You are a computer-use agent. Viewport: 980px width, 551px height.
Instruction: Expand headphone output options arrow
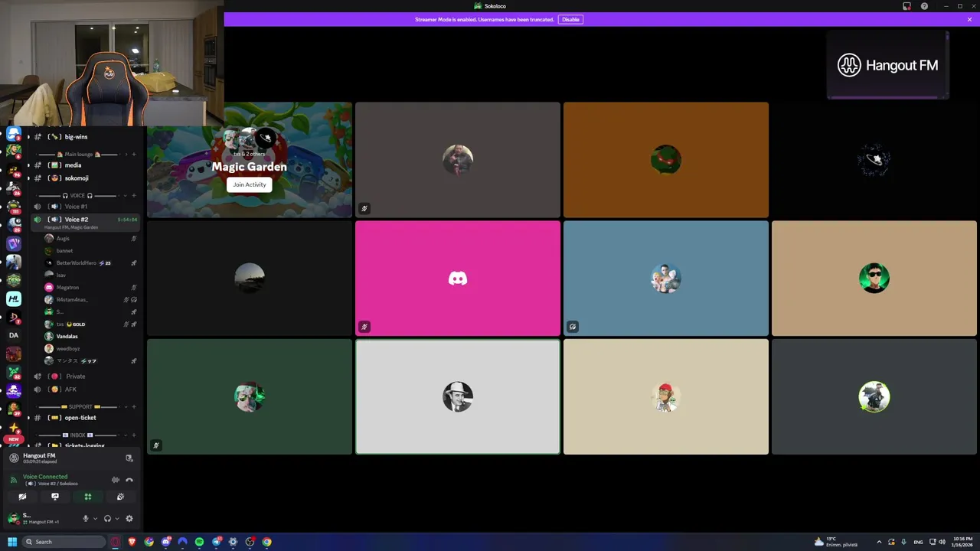pos(116,519)
